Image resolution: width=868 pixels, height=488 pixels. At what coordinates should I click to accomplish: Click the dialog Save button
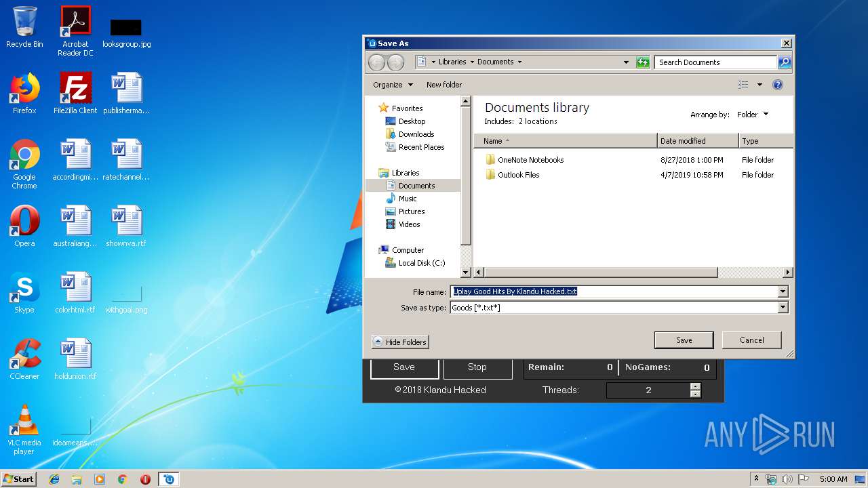tap(684, 340)
